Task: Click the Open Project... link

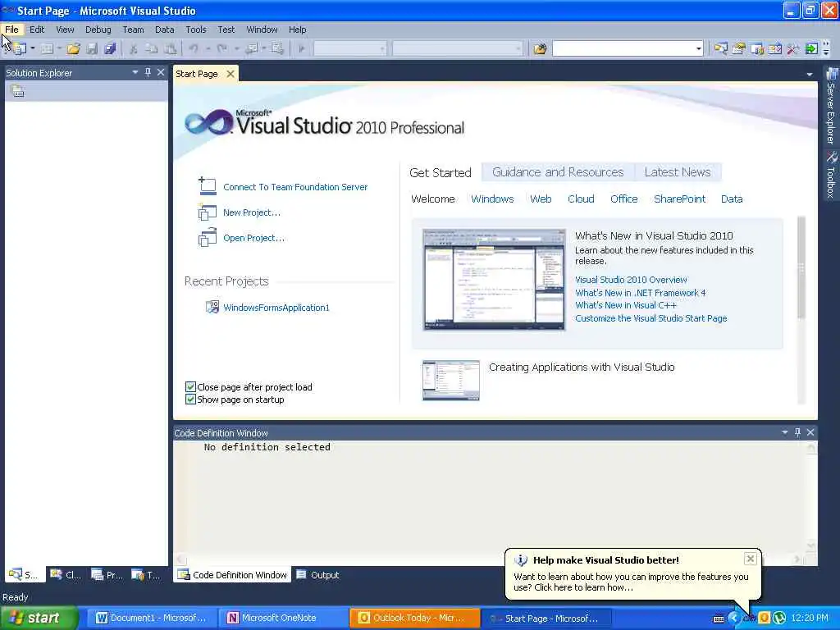Action: (254, 238)
